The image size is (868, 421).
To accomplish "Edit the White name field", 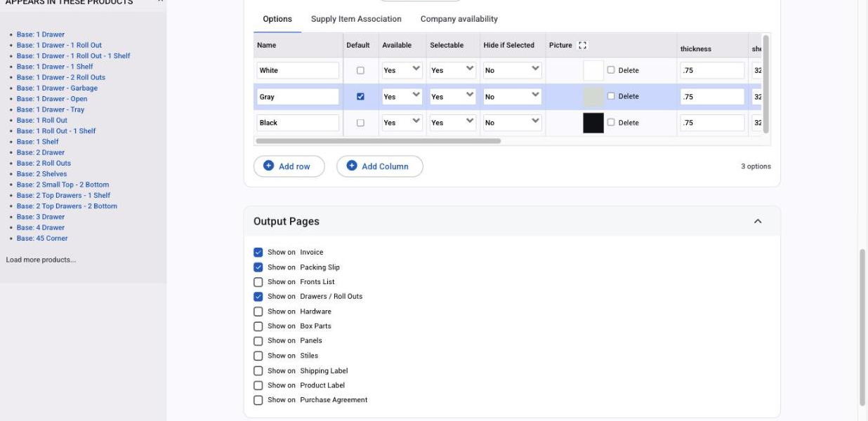I will point(298,70).
